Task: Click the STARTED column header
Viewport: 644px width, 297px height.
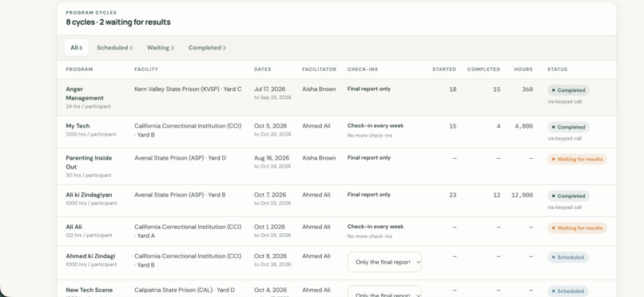Action: 444,69
